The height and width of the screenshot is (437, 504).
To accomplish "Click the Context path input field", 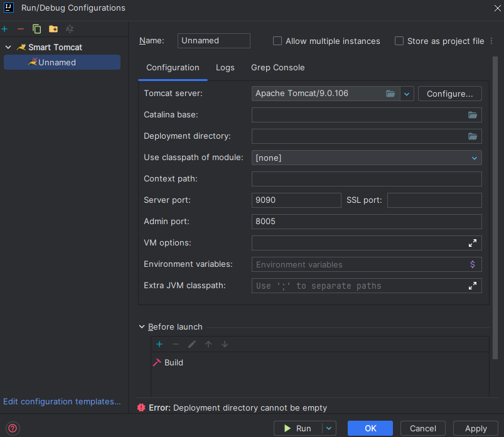I will tap(367, 179).
